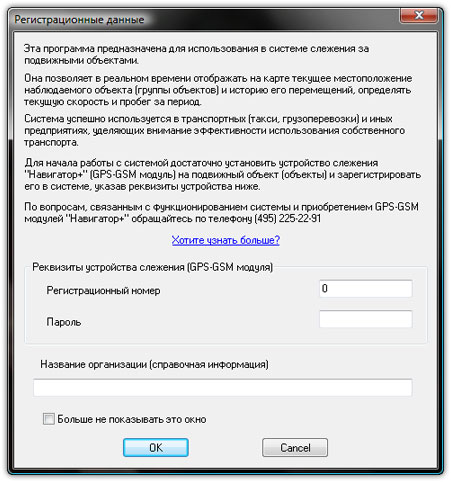
Task: Confirm registration with the OK button
Action: (156, 447)
